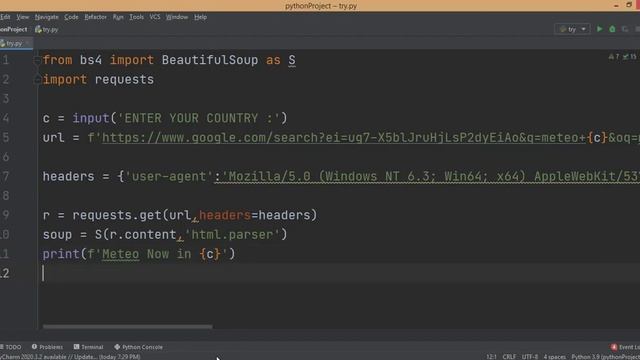640x360 pixels.
Task: Change the 4 spaces indent setting
Action: (x=554, y=357)
